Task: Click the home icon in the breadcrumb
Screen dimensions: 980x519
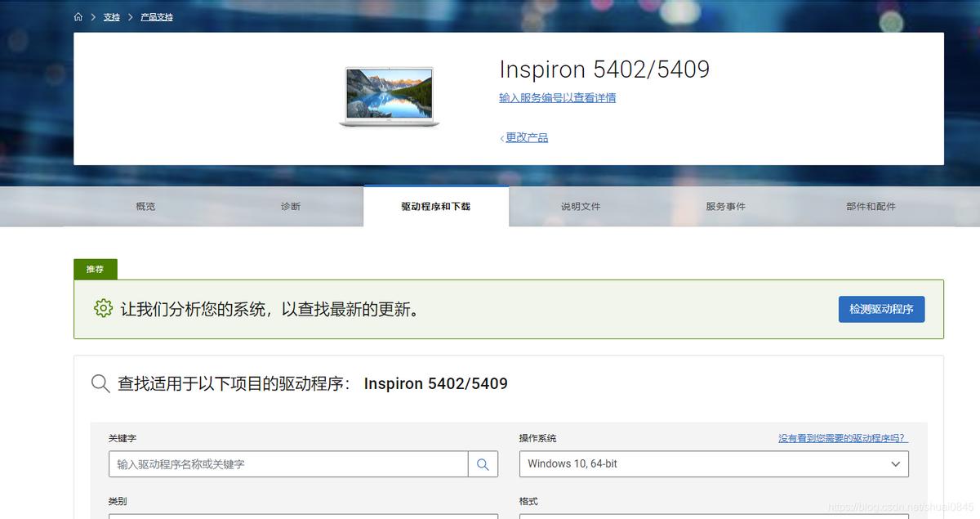Action: click(x=78, y=16)
